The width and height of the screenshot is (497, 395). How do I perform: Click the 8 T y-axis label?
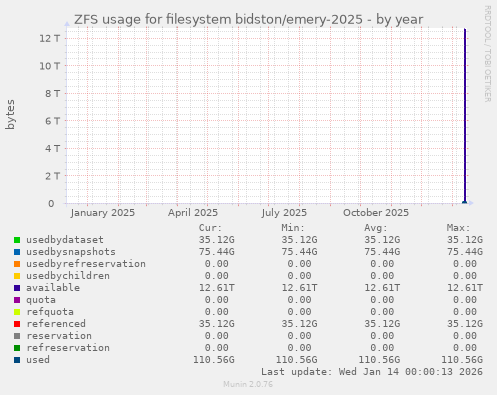[x=53, y=93]
